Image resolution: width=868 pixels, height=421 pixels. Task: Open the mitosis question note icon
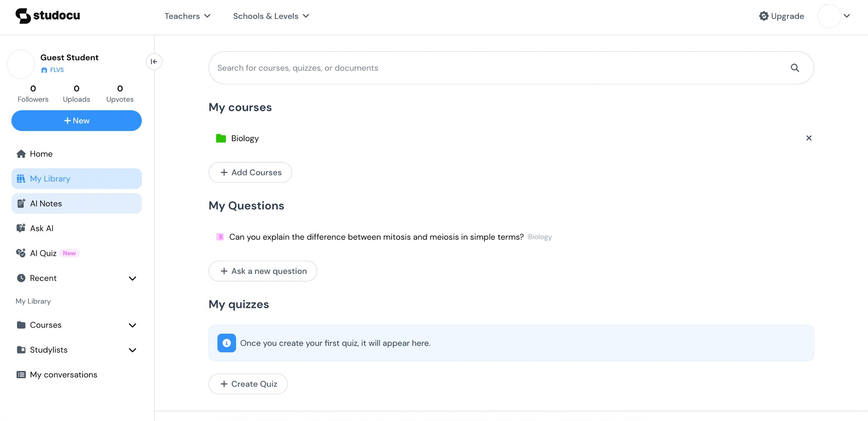[220, 237]
